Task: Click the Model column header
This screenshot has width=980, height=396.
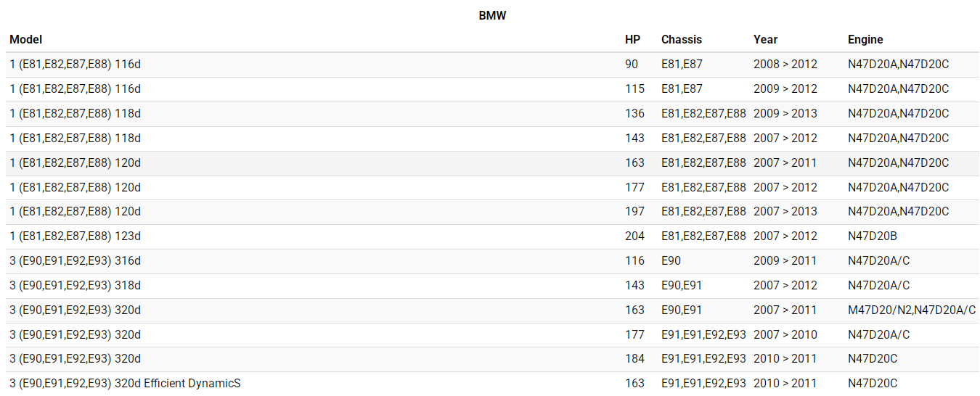Action: pyautogui.click(x=26, y=40)
